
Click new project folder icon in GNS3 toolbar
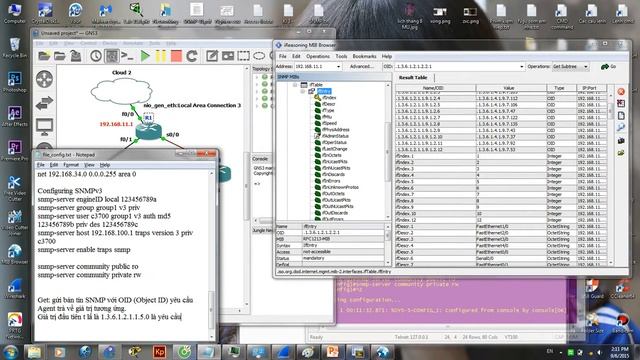click(x=44, y=56)
